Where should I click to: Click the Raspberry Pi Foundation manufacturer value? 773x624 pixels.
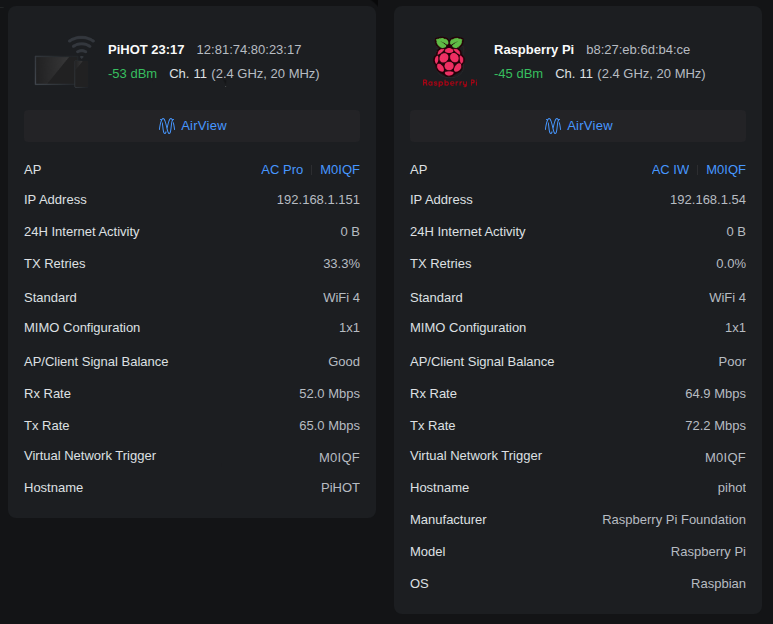pyautogui.click(x=673, y=520)
